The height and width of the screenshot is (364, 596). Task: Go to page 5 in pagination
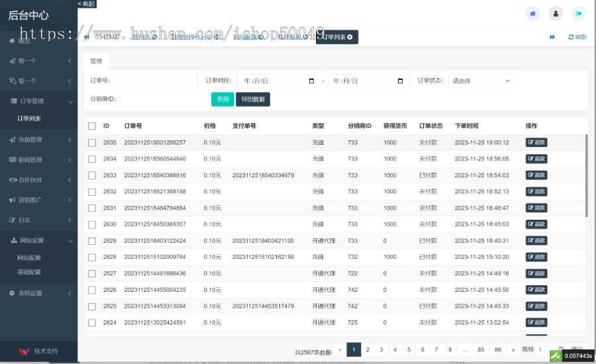click(x=409, y=349)
